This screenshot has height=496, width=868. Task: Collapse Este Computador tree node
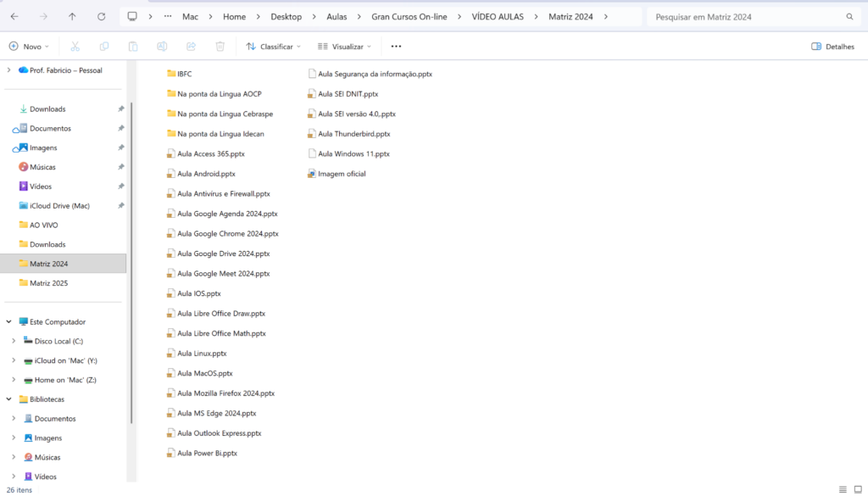pyautogui.click(x=8, y=321)
